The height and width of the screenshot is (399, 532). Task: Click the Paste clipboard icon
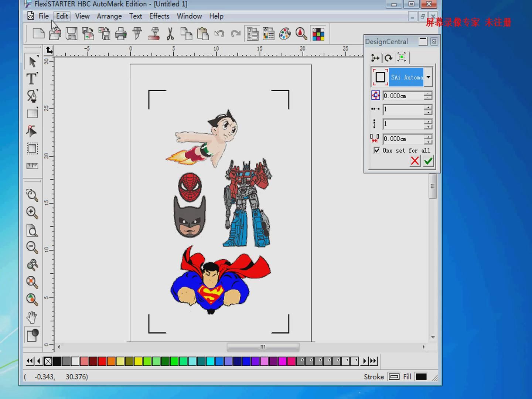coord(203,34)
